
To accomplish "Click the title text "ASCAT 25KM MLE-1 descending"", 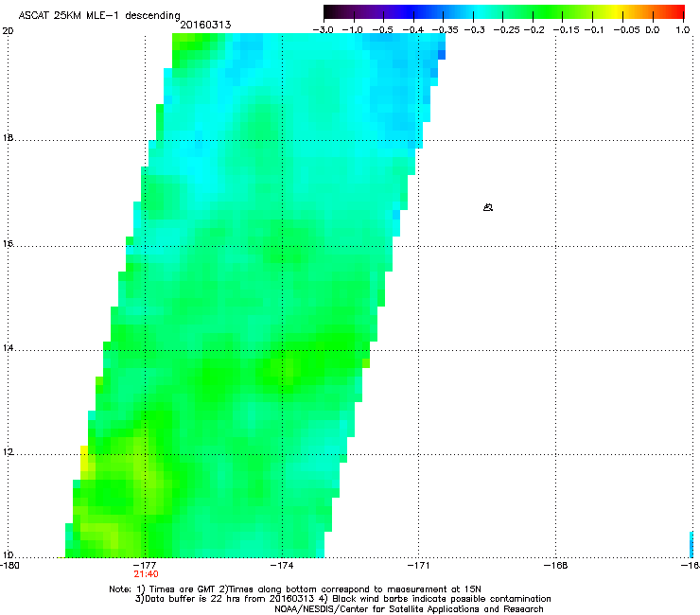I will [99, 15].
